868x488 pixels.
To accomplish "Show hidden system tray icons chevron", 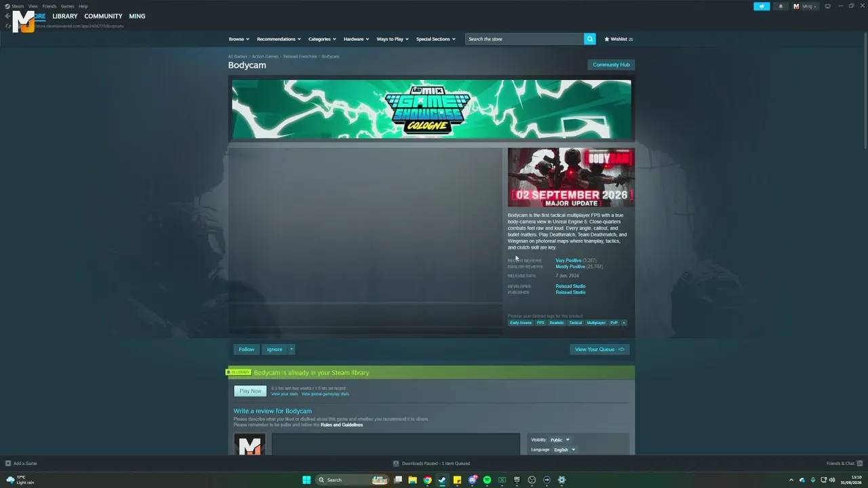I will [791, 480].
